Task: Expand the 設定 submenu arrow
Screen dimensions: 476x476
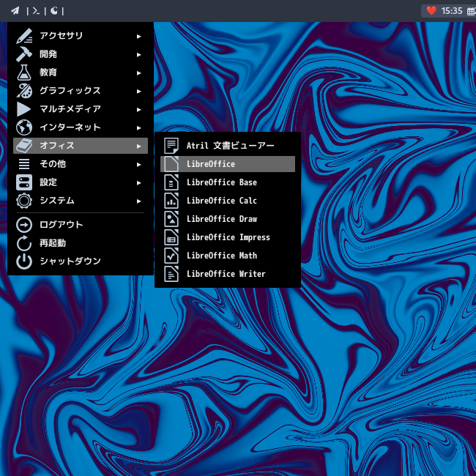Action: pyautogui.click(x=138, y=182)
